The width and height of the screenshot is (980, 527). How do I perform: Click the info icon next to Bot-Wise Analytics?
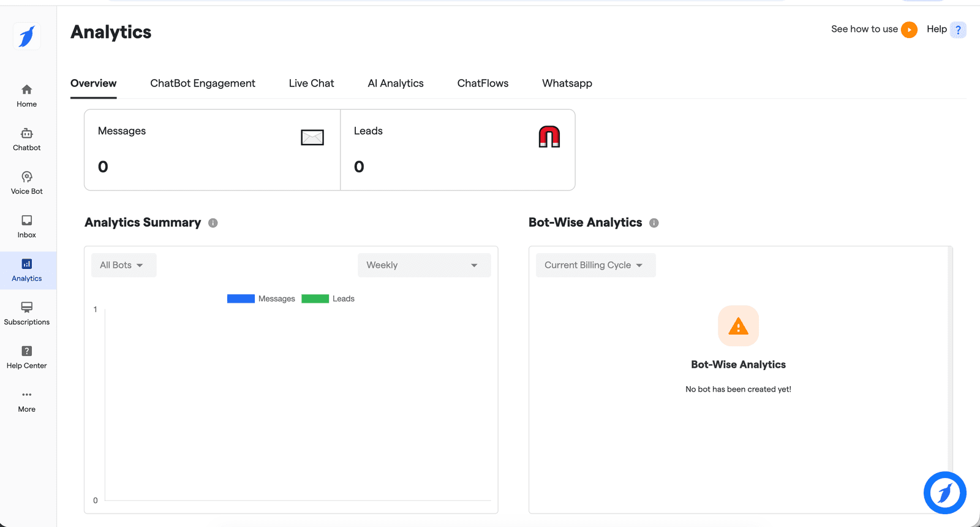point(654,223)
